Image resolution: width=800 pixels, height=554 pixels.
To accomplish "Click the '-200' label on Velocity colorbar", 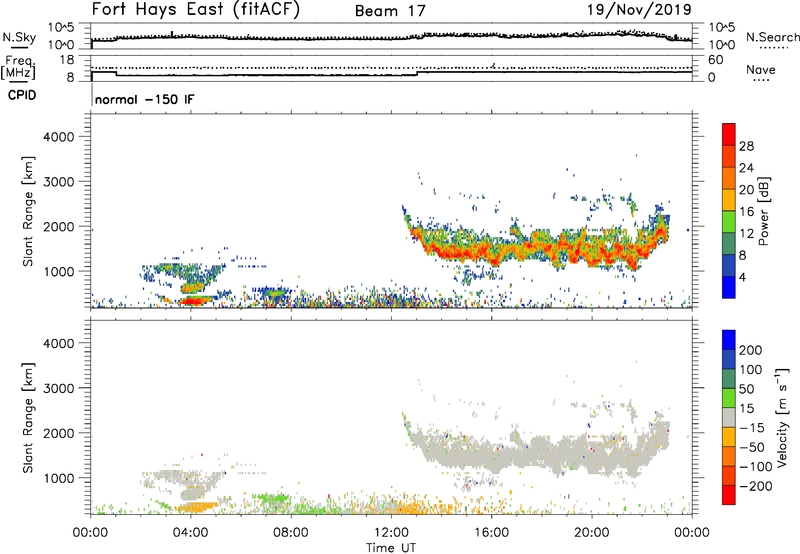I will click(755, 486).
